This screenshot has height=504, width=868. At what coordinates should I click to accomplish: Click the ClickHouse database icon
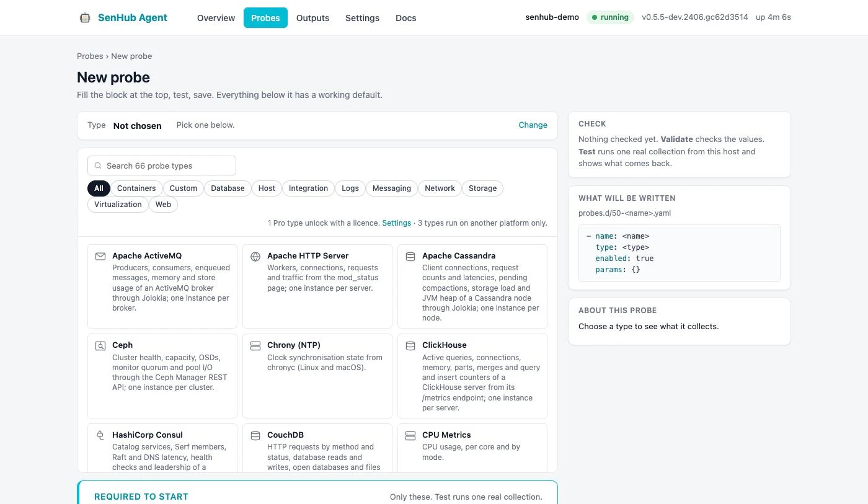pyautogui.click(x=410, y=346)
